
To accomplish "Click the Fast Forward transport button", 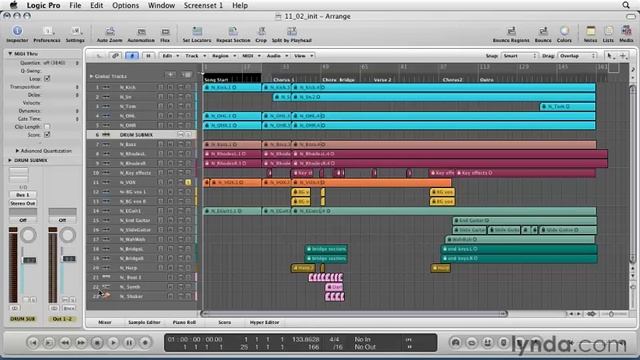I will [81, 342].
